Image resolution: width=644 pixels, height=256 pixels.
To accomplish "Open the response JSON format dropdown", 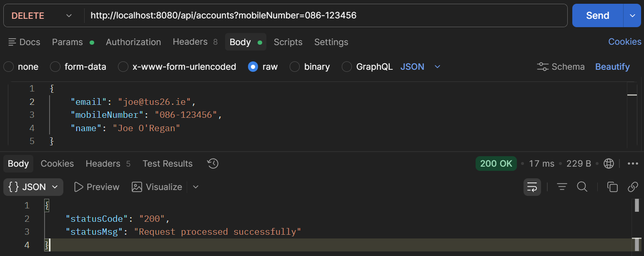I will pyautogui.click(x=33, y=187).
